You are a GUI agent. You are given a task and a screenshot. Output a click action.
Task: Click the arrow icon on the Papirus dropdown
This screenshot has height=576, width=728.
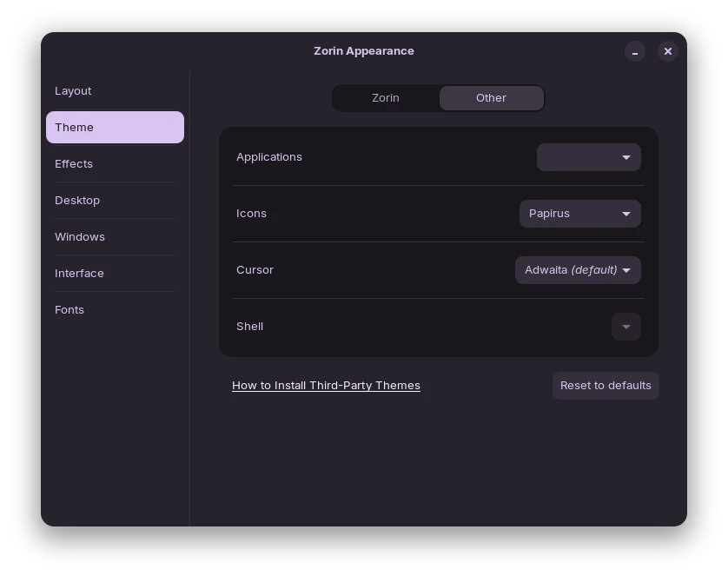click(x=626, y=214)
